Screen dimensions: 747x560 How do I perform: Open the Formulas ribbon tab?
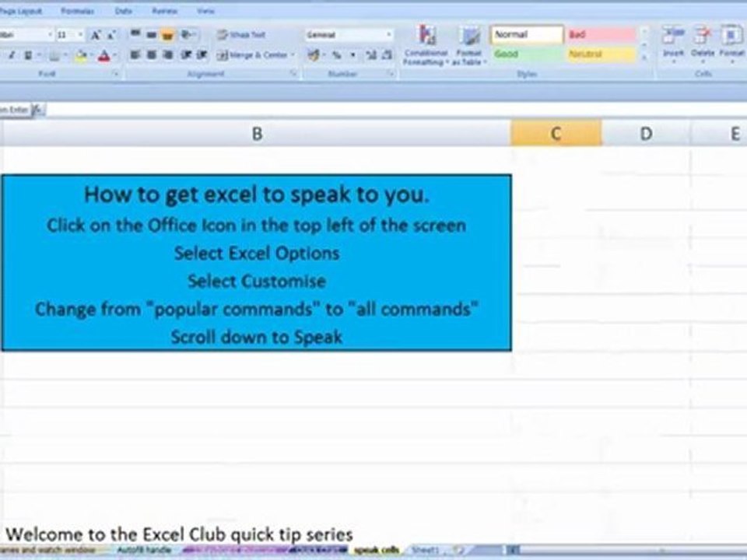click(x=77, y=10)
